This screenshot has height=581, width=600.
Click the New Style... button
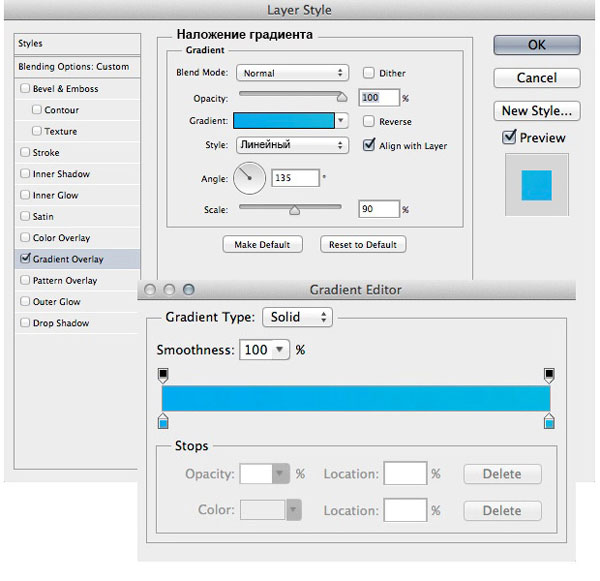coord(537,111)
